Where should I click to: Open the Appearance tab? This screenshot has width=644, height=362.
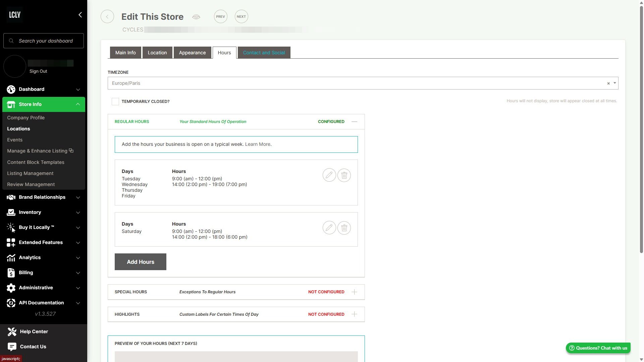point(192,53)
